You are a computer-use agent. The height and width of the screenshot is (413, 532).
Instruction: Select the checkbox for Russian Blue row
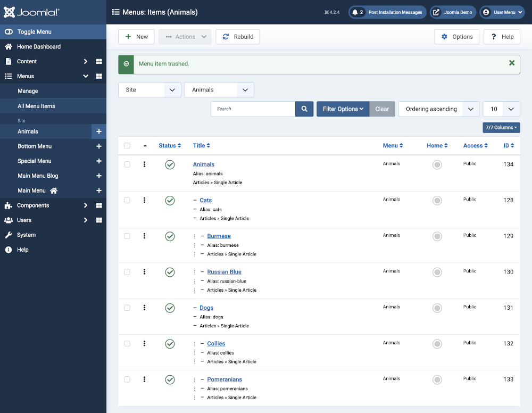(x=127, y=272)
